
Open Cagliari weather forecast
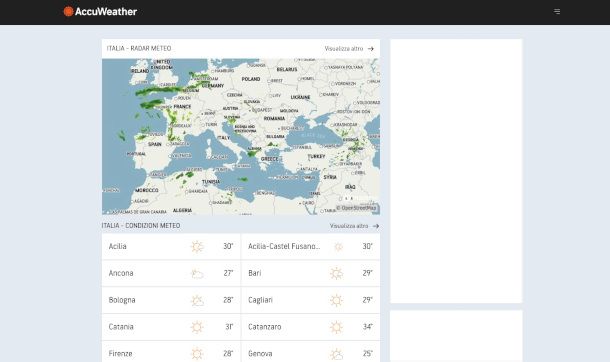[x=310, y=300]
